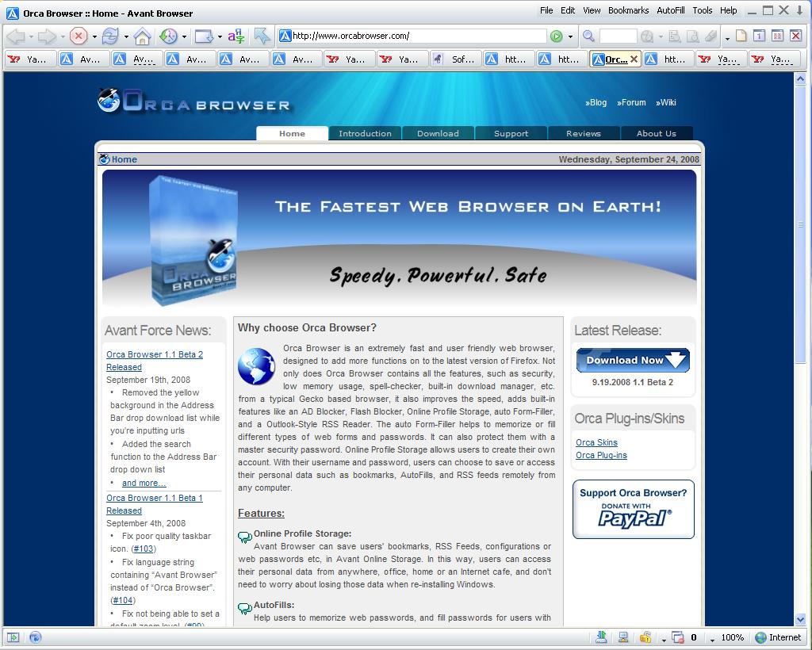Click the globe icon in the status bar

(x=35, y=637)
